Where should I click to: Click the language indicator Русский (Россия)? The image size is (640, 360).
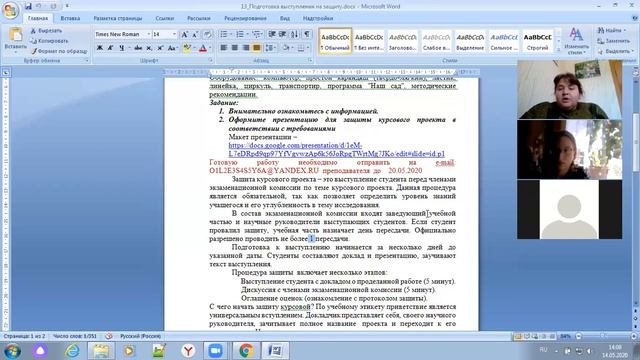pyautogui.click(x=140, y=336)
